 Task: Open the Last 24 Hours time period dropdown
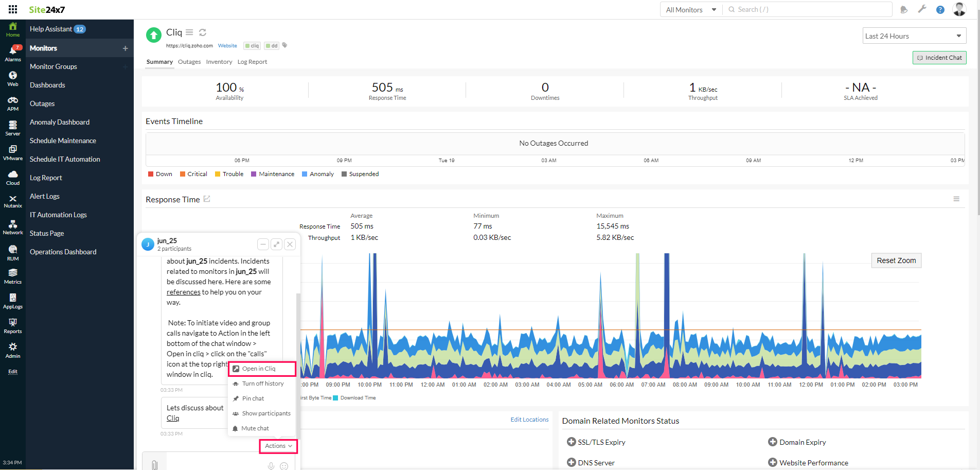coord(914,36)
